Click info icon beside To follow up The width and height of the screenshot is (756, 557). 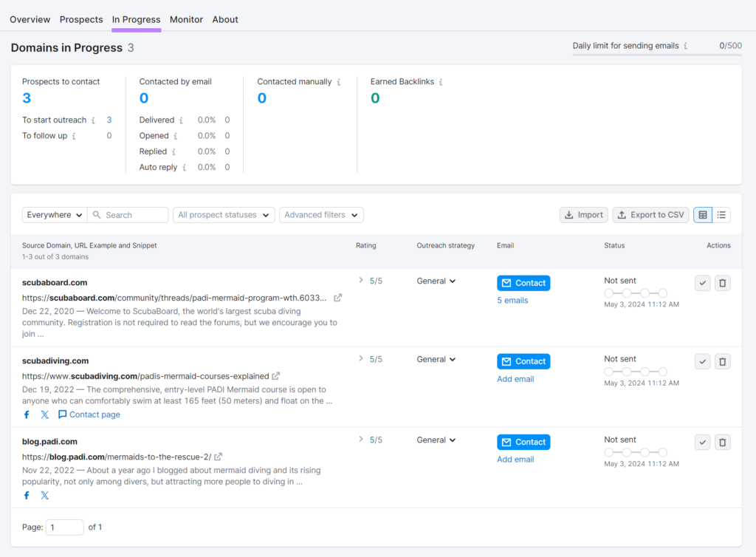click(74, 136)
